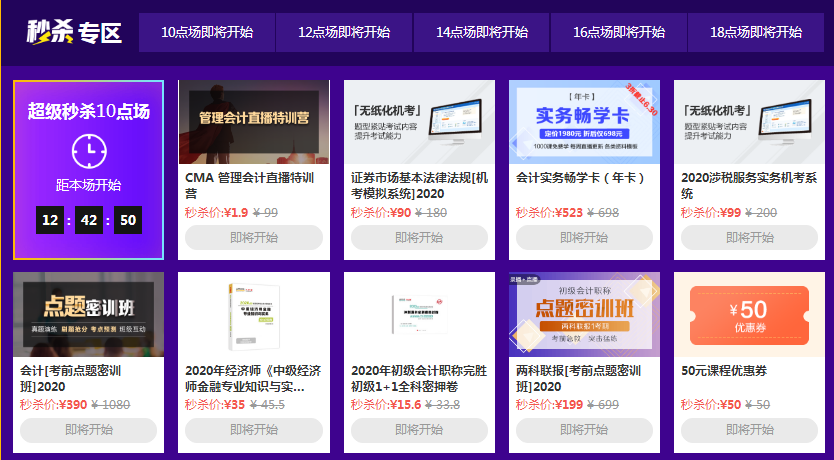Viewport: 834px width, 460px height.
Task: Open the 管理会计直播特训营 thumbnail
Action: [253, 121]
